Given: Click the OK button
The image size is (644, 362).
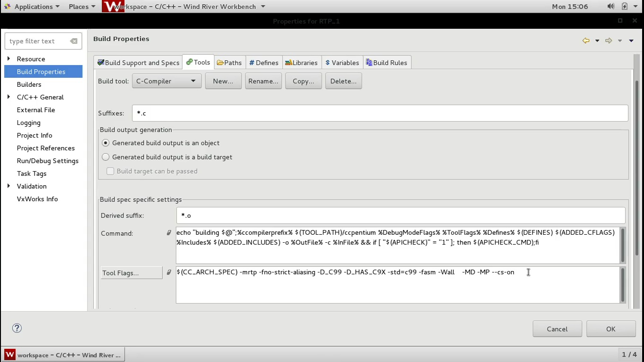Looking at the screenshot, I should [611, 329].
